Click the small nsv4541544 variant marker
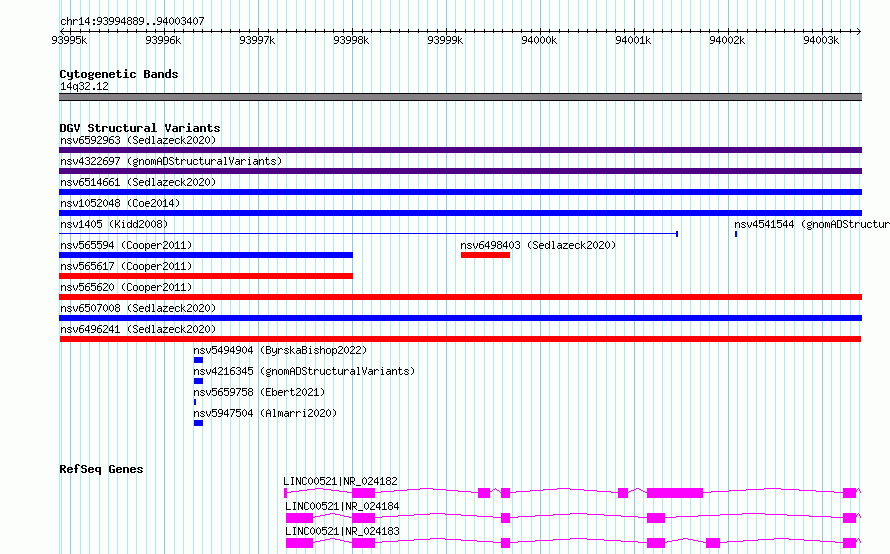 736,234
